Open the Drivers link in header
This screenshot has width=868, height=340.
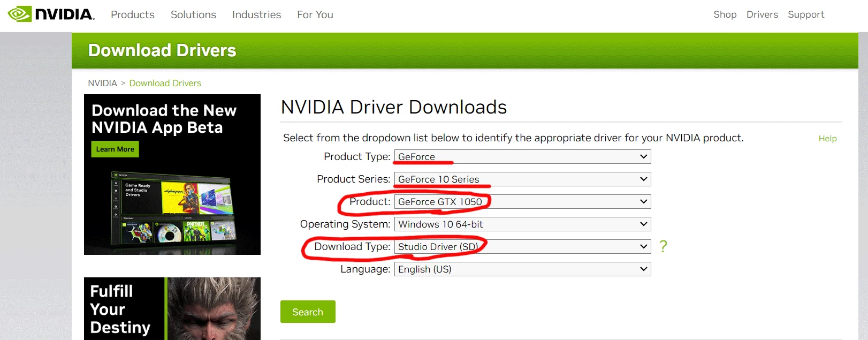(762, 14)
